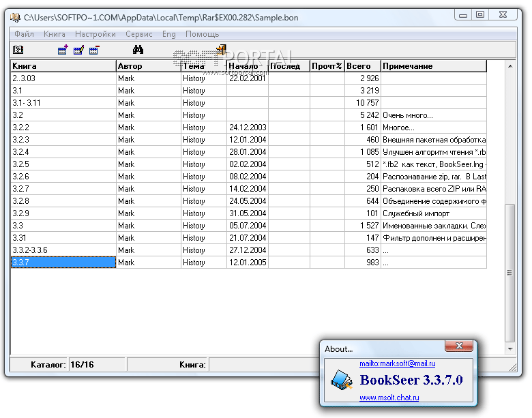
Task: Click the Каталог field showing 16/16
Action: pos(97,365)
